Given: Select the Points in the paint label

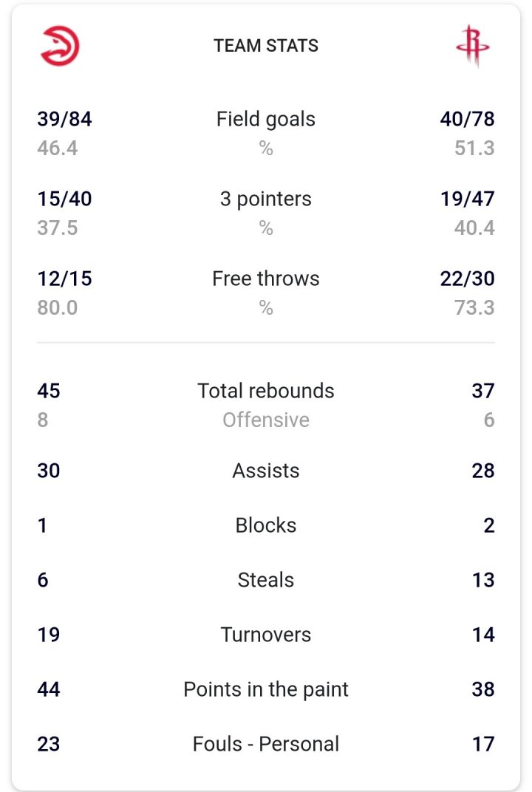Looking at the screenshot, I should pos(266,689).
